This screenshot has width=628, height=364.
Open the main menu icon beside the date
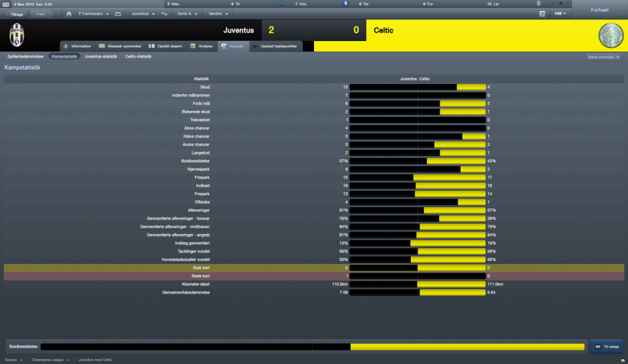6,4
